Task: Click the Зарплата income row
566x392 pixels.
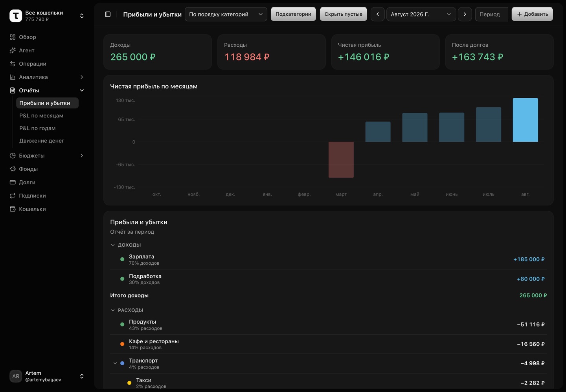Action: [329, 260]
